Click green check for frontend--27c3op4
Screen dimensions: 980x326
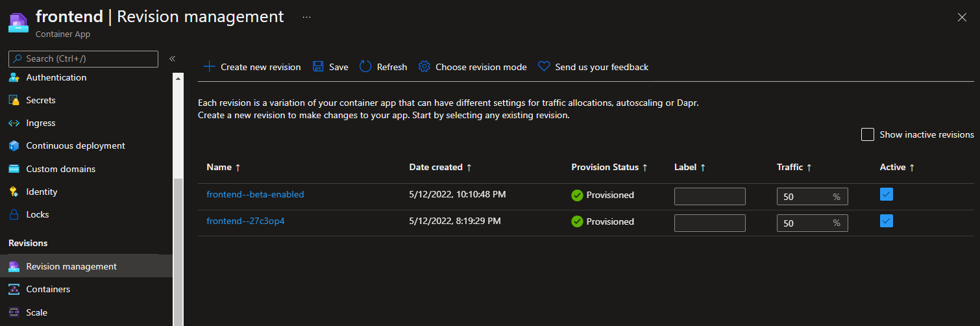pyautogui.click(x=577, y=221)
